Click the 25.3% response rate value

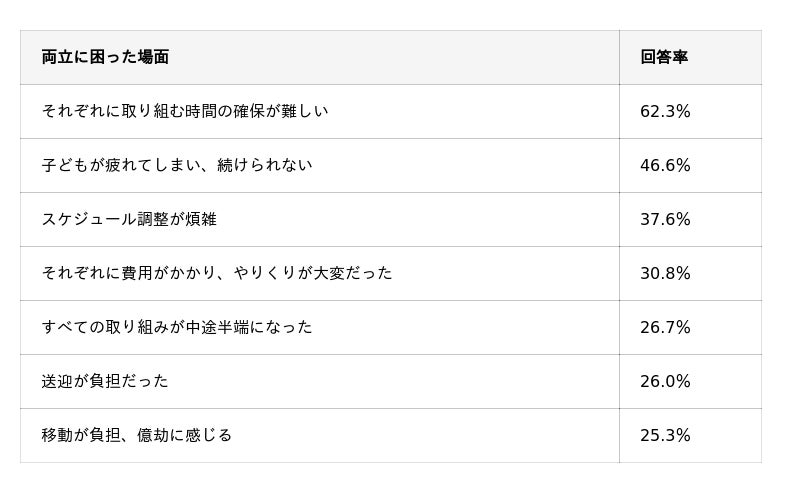(665, 435)
